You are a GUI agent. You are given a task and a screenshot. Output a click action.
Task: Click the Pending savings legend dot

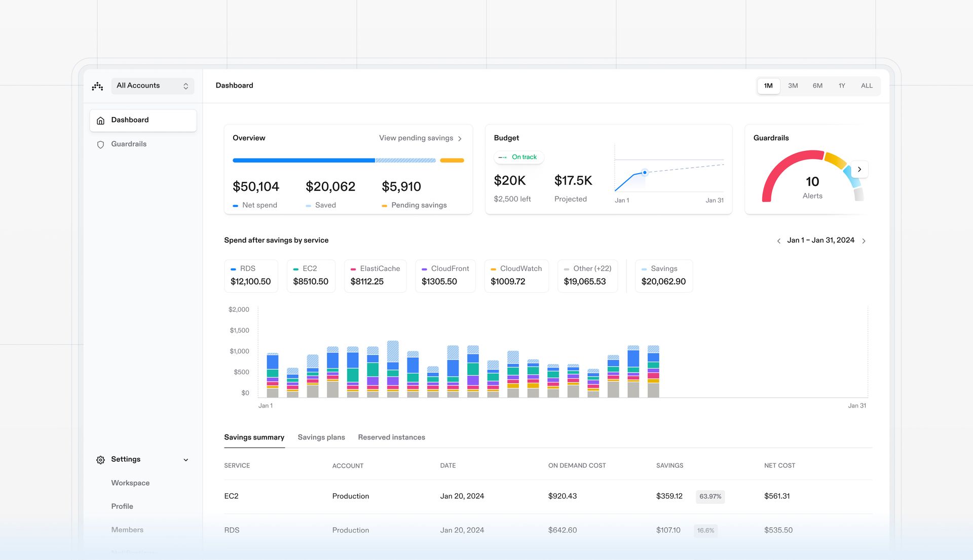pos(384,206)
